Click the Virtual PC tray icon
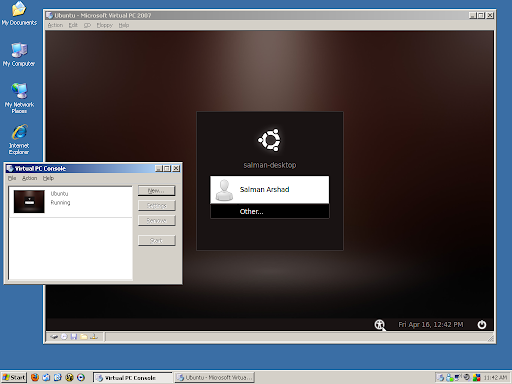This screenshot has width=512, height=384. click(x=441, y=377)
